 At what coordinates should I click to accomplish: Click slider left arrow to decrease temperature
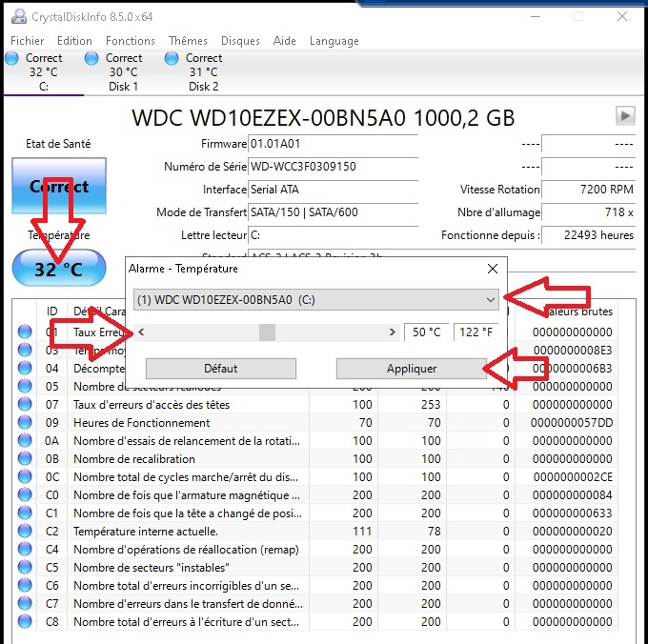click(x=141, y=332)
